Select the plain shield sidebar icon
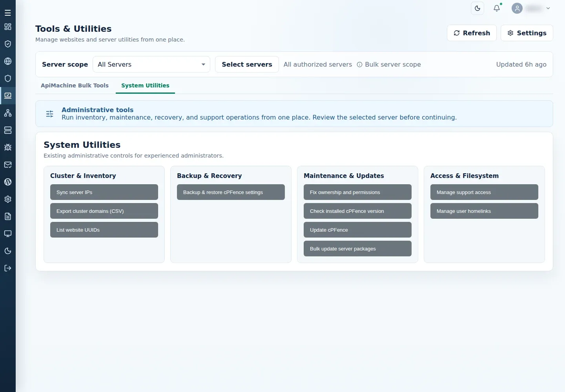 [8, 78]
